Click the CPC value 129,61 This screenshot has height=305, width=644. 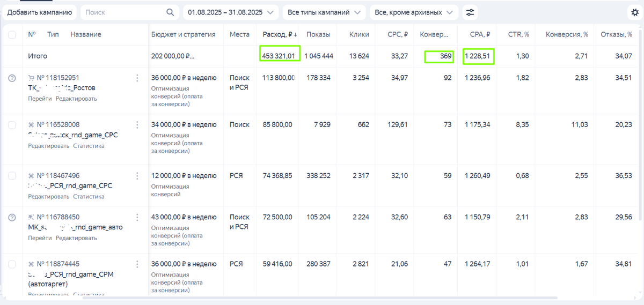tap(397, 124)
